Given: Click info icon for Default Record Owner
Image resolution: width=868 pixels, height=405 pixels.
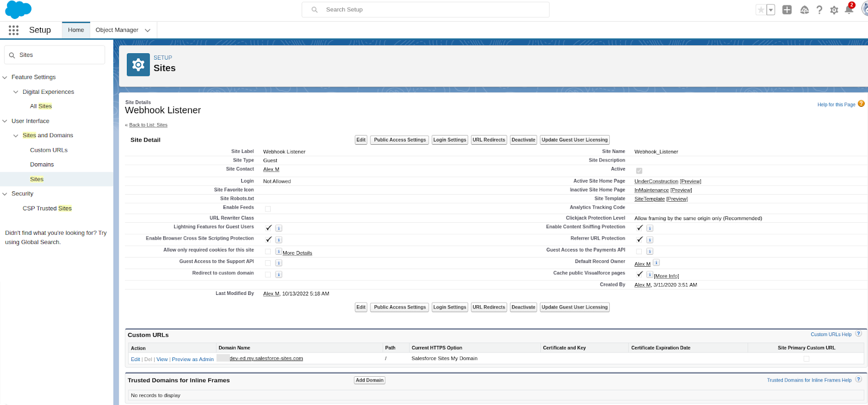Looking at the screenshot, I should 656,262.
